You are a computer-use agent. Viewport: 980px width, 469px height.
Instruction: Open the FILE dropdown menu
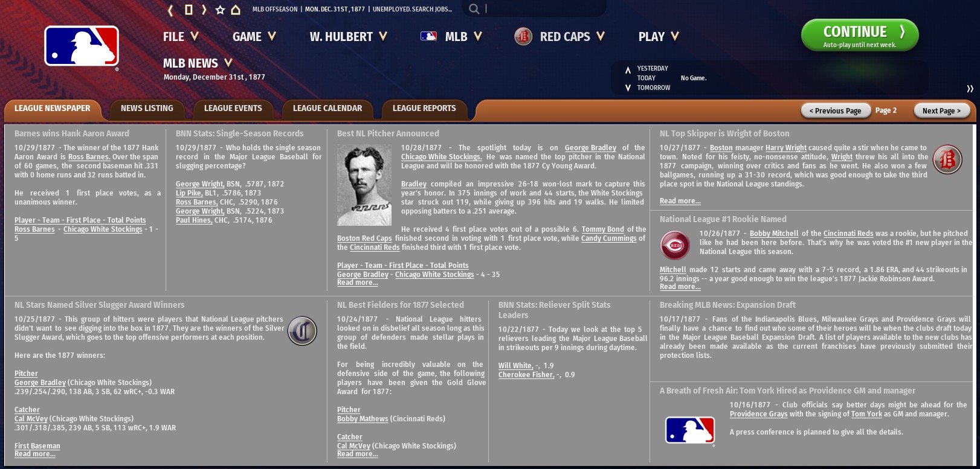click(180, 37)
